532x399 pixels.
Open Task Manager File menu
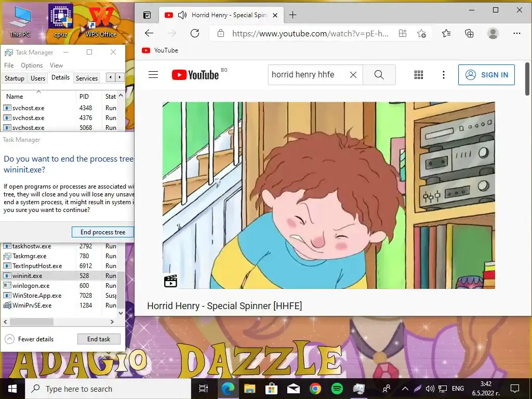9,65
